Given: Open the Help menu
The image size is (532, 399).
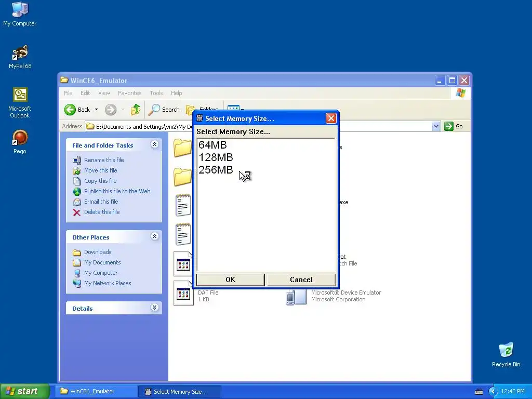Looking at the screenshot, I should coord(176,93).
